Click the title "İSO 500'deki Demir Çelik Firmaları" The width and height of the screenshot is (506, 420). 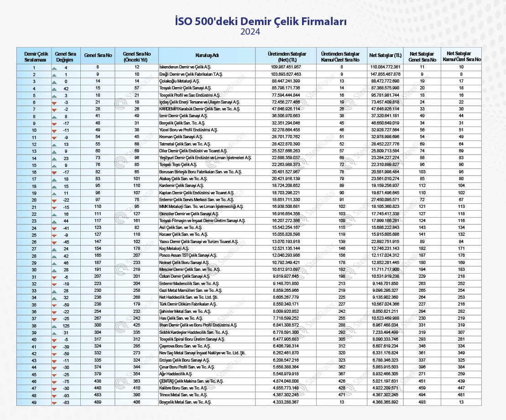(261, 21)
